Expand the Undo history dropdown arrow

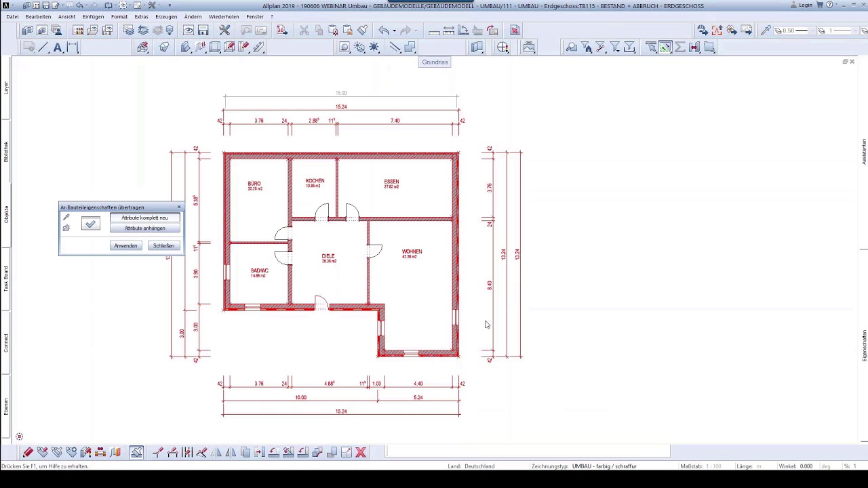(394, 30)
